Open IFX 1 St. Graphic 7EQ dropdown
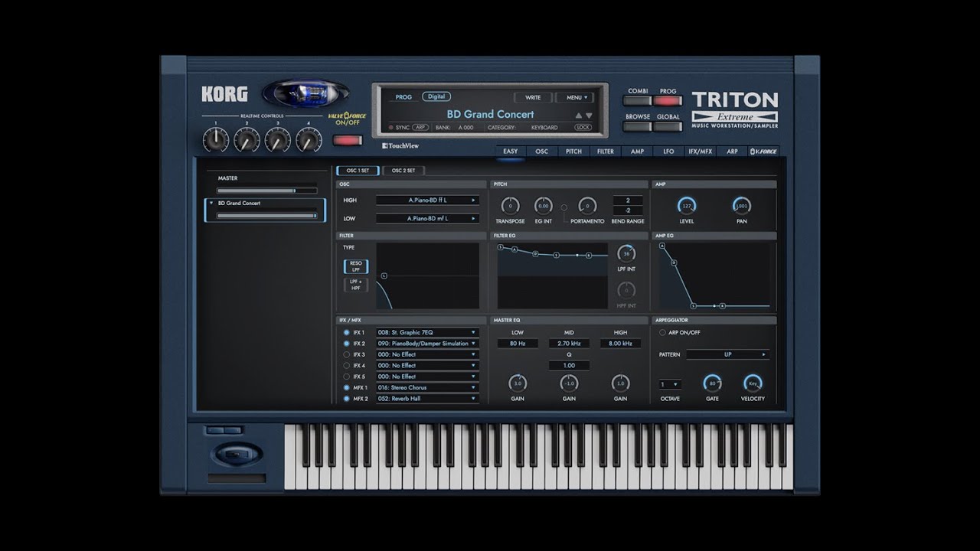Screen dimensions: 980x551 (427, 333)
